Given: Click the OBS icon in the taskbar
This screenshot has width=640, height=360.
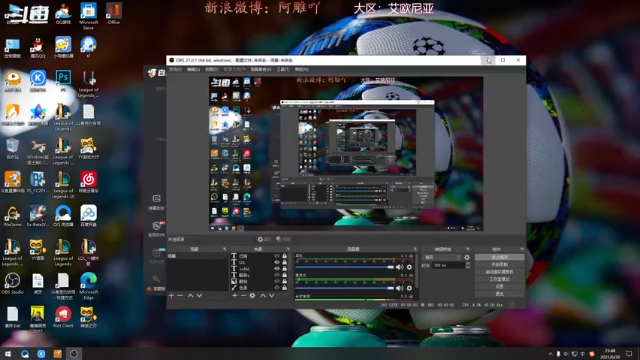Looking at the screenshot, I should tap(74, 353).
